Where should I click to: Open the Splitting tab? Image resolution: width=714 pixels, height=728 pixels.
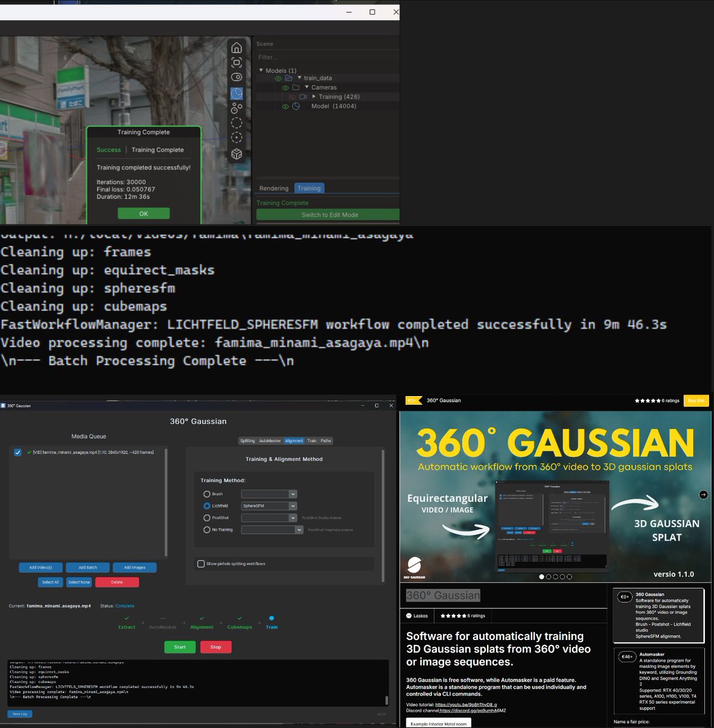[248, 441]
